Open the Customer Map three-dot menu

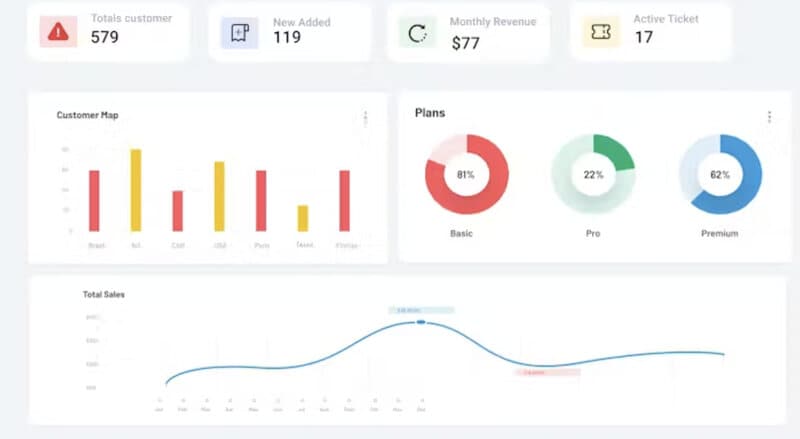365,118
